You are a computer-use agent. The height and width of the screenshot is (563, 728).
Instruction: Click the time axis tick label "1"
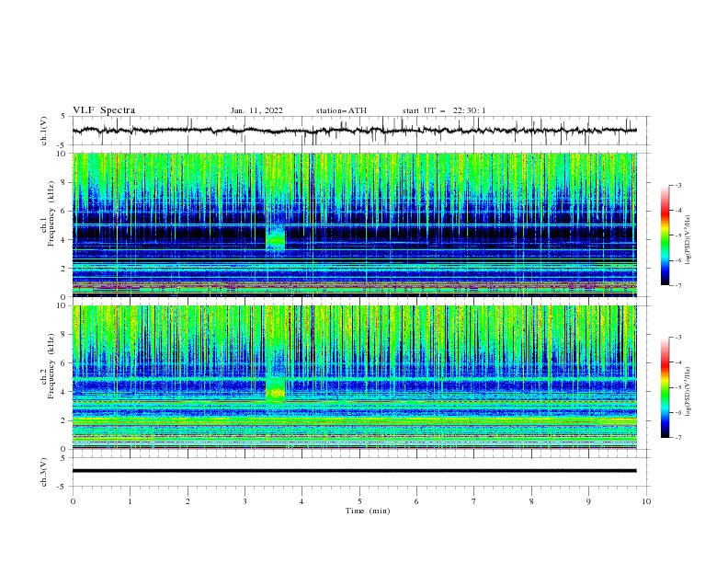(131, 501)
